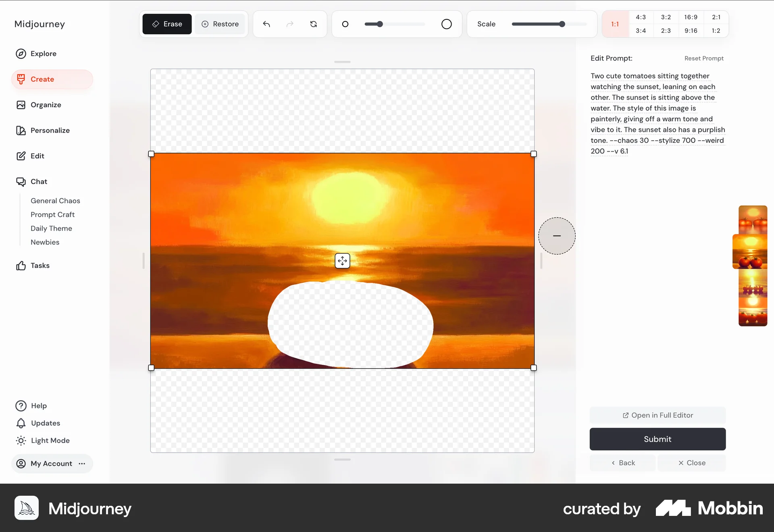
Task: Click the large brush size circle
Action: pyautogui.click(x=446, y=24)
